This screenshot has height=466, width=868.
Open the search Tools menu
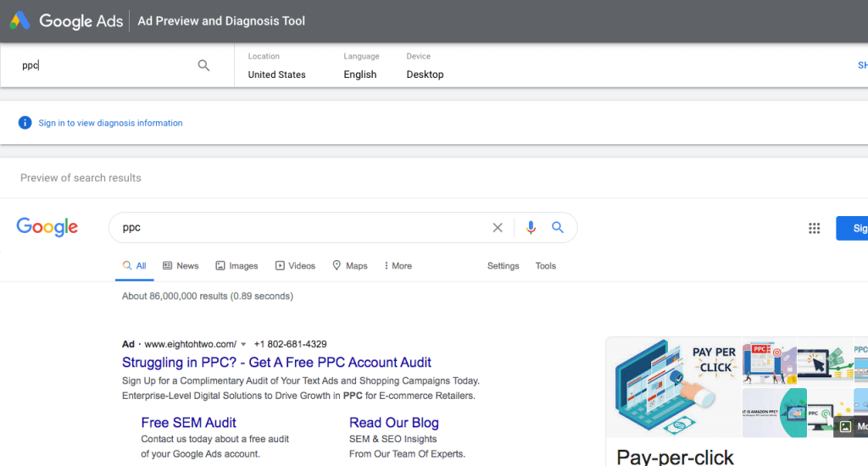pyautogui.click(x=545, y=266)
